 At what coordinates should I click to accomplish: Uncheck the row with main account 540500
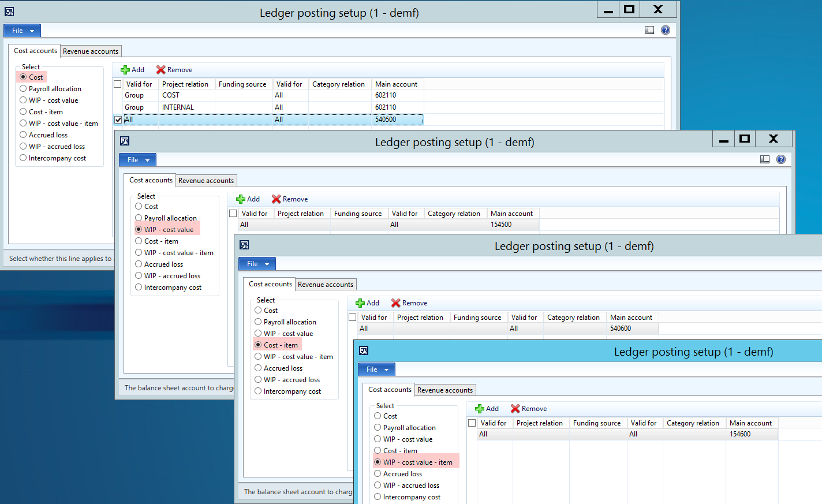(118, 120)
